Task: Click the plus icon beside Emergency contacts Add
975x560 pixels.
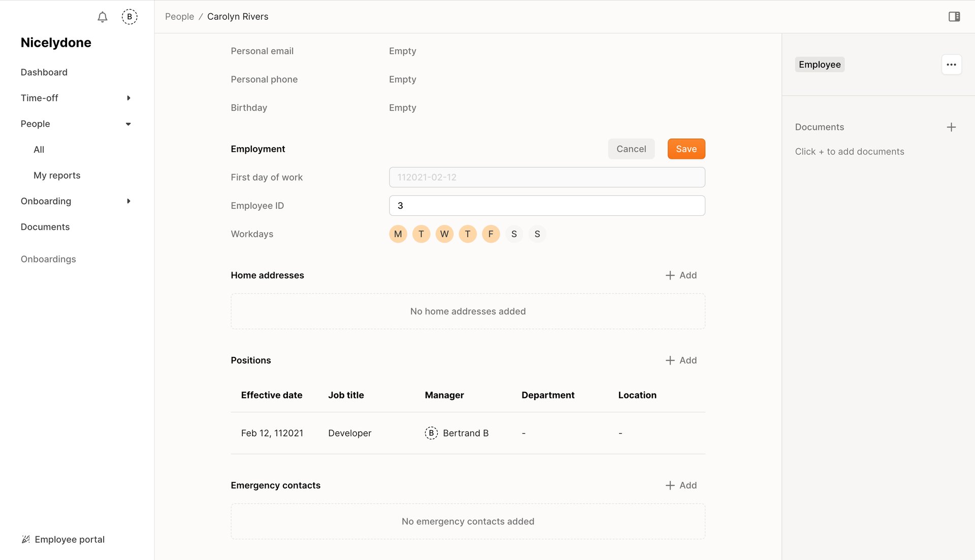Action: pos(670,485)
